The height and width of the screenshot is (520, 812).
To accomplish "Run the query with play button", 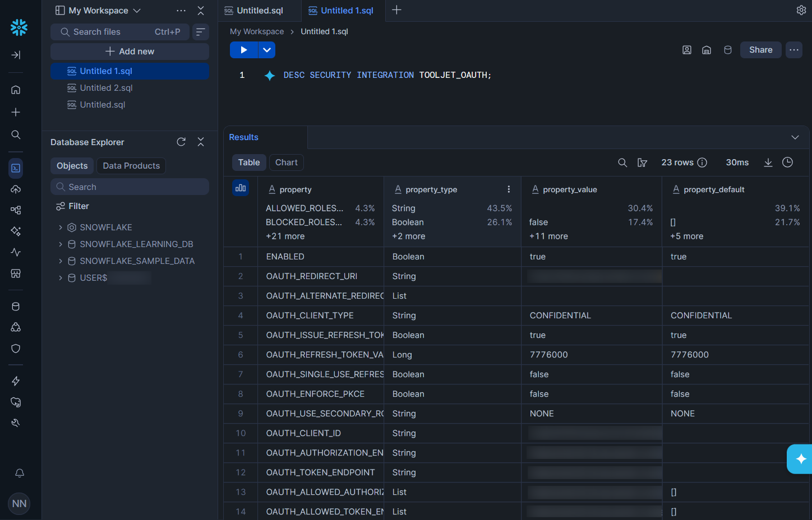I will [244, 50].
